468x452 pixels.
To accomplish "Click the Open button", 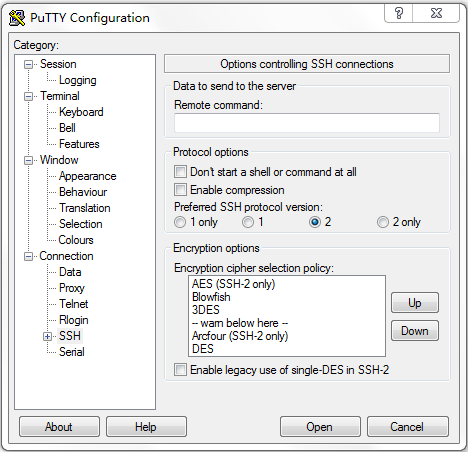I will tap(320, 427).
